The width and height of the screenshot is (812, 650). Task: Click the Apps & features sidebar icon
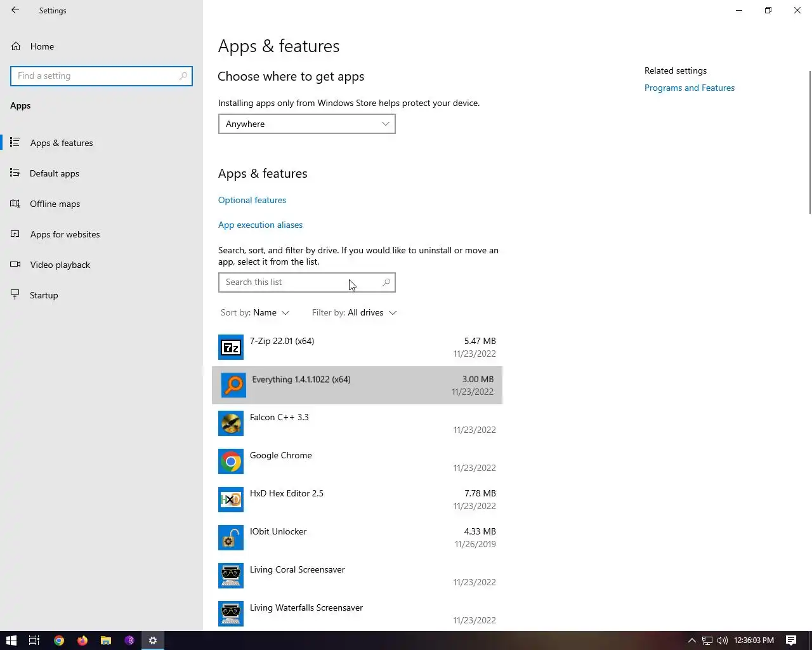(15, 142)
